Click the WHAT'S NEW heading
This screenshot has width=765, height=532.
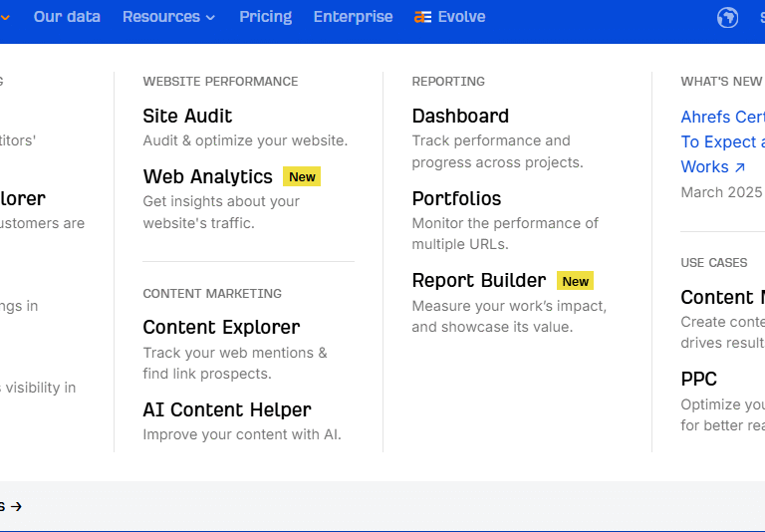click(721, 82)
